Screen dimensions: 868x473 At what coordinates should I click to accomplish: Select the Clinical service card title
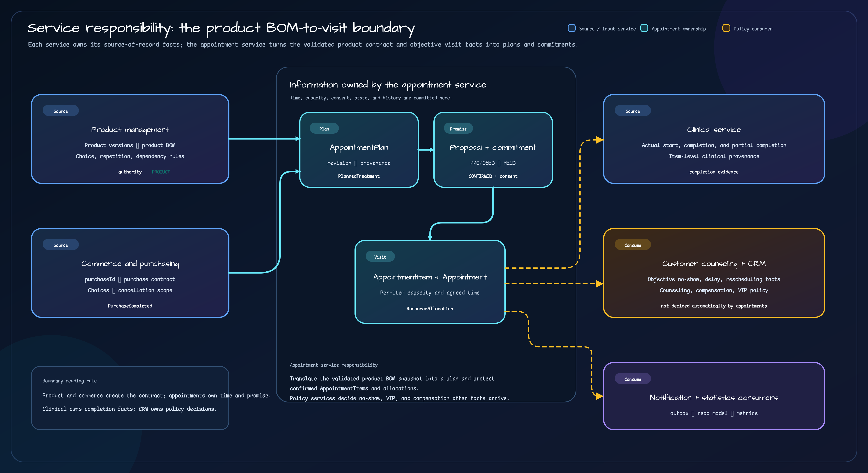point(714,130)
